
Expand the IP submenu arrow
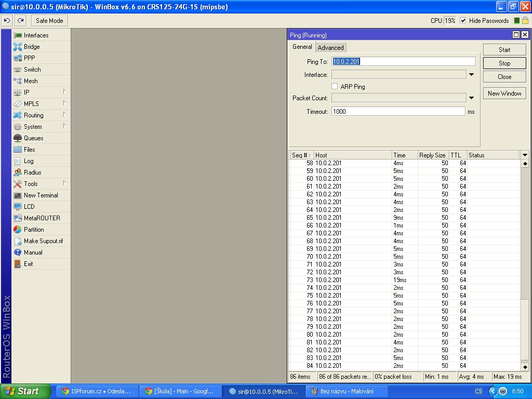64,91
